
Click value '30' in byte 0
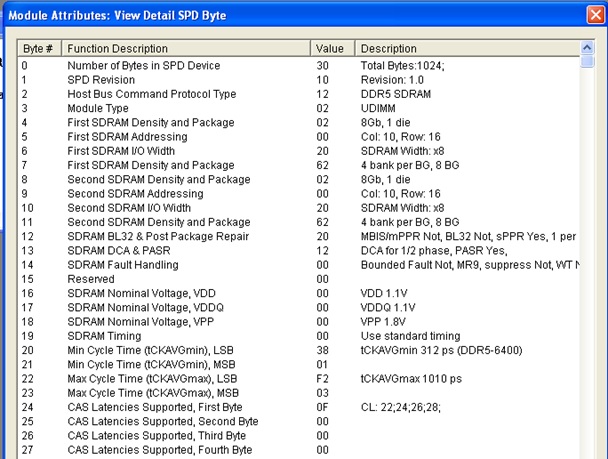(322, 66)
